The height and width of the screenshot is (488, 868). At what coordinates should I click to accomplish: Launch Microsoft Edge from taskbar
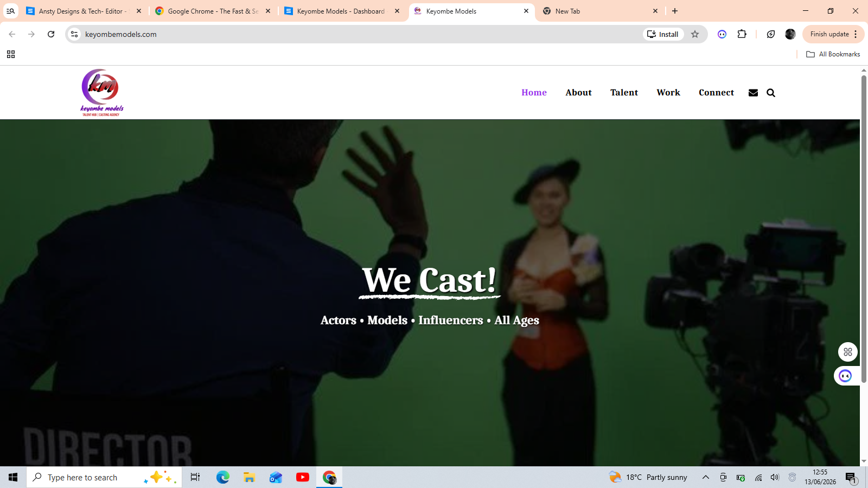pyautogui.click(x=222, y=477)
